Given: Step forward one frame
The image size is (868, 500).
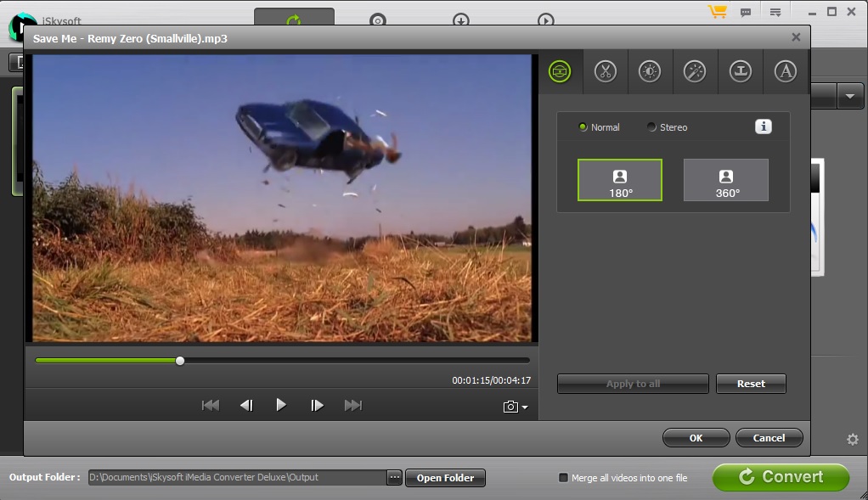Looking at the screenshot, I should (317, 406).
